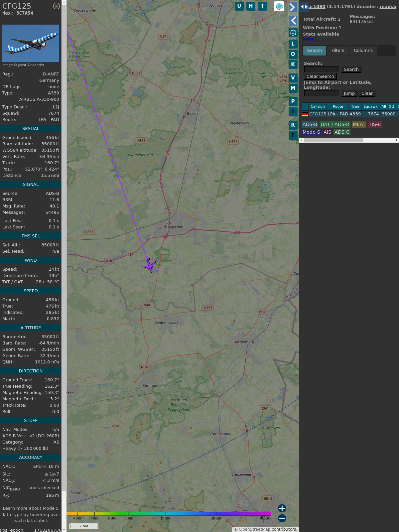The width and height of the screenshot is (399, 532).
Task: Toggle the M map button
Action: [293, 88]
